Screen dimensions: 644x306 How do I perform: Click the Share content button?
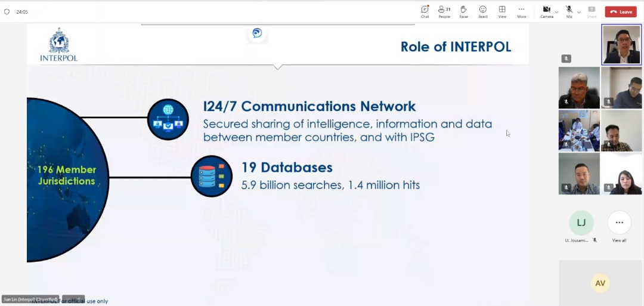pyautogui.click(x=592, y=11)
